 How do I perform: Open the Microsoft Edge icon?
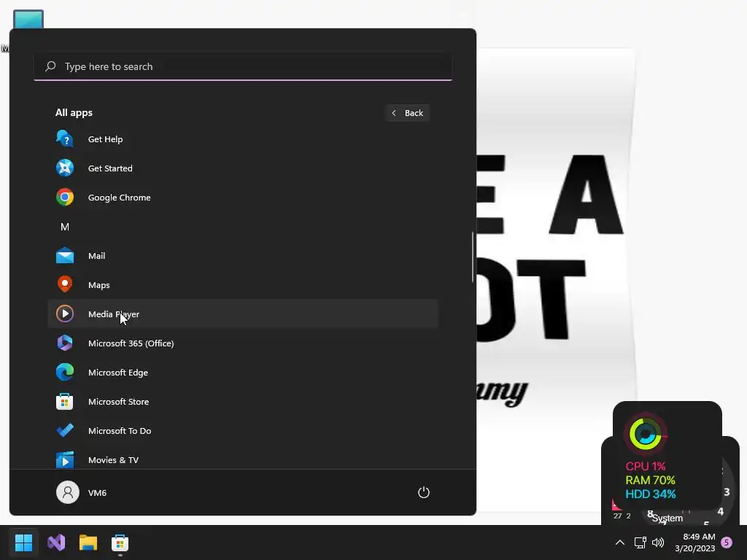65,373
